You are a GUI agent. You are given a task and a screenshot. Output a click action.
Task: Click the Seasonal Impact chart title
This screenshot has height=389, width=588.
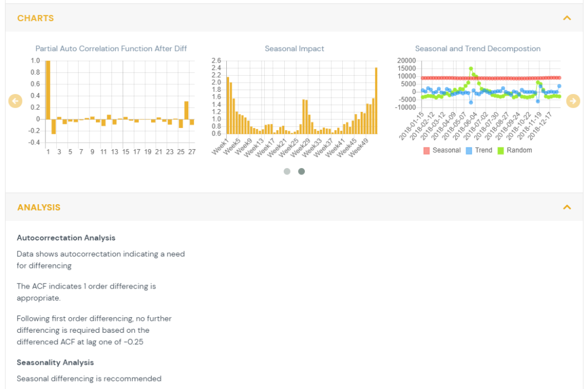(x=294, y=49)
